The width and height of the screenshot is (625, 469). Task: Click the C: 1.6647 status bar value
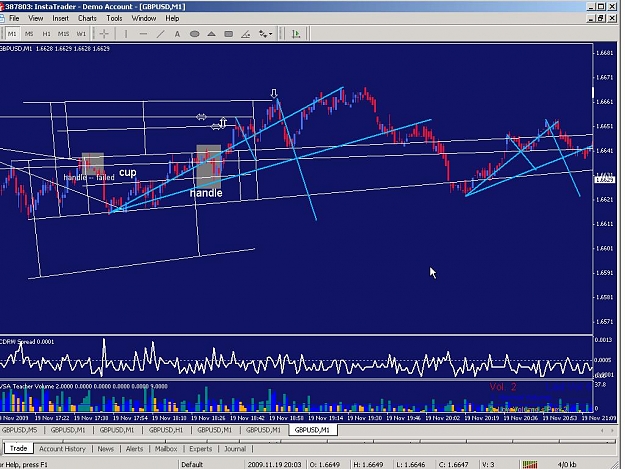pyautogui.click(x=453, y=465)
